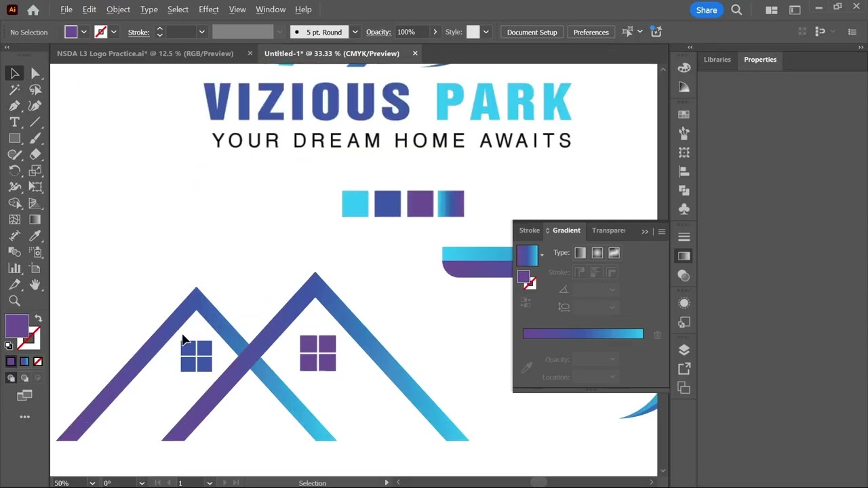This screenshot has width=868, height=488.
Task: Open the Object menu
Action: [x=118, y=9]
